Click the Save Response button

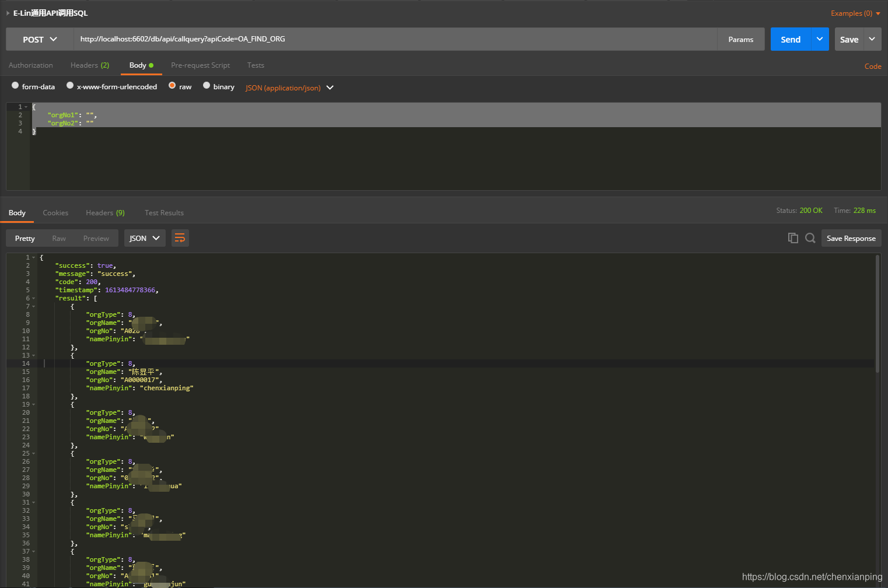tap(851, 238)
